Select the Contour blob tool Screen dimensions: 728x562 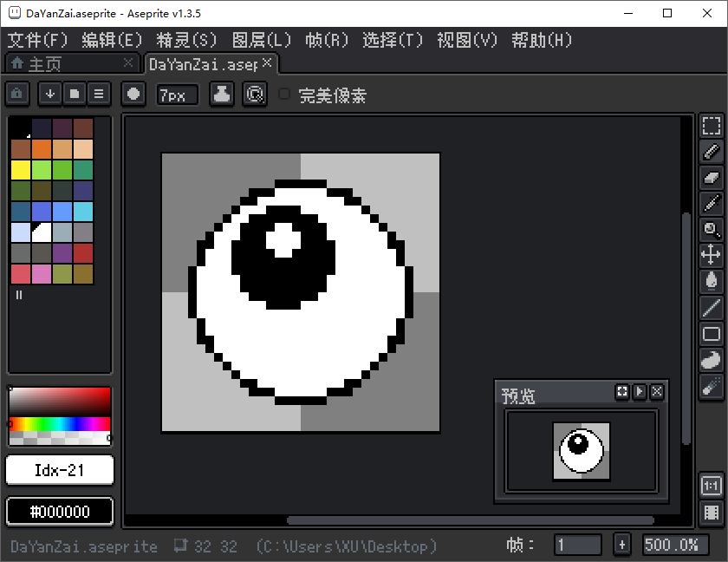pyautogui.click(x=711, y=359)
